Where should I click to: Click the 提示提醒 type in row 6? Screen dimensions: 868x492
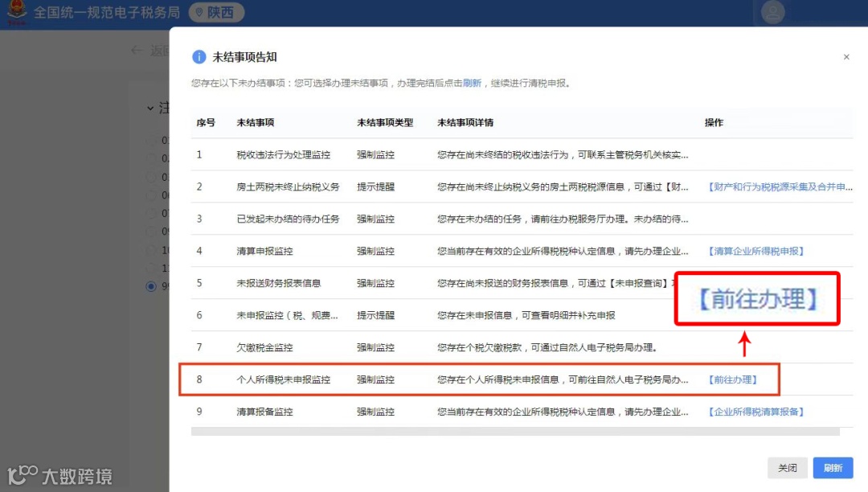376,315
